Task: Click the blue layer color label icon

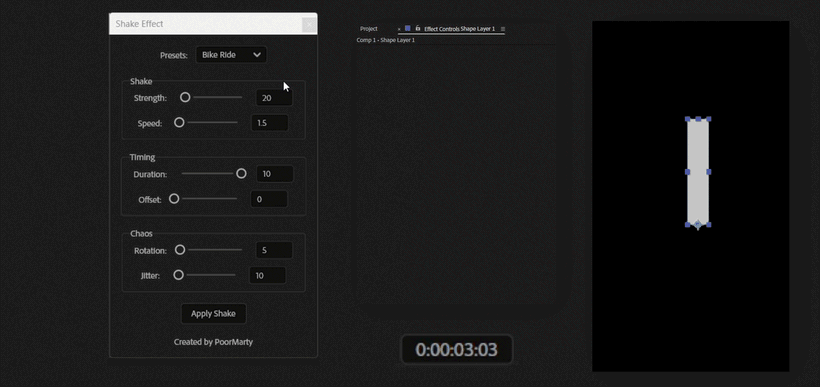Action: click(x=408, y=28)
